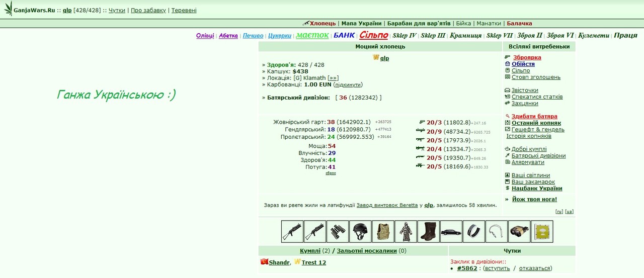The width and height of the screenshot is (644, 278).
Task: Expand location with »» next to Klamath
Action: point(333,78)
